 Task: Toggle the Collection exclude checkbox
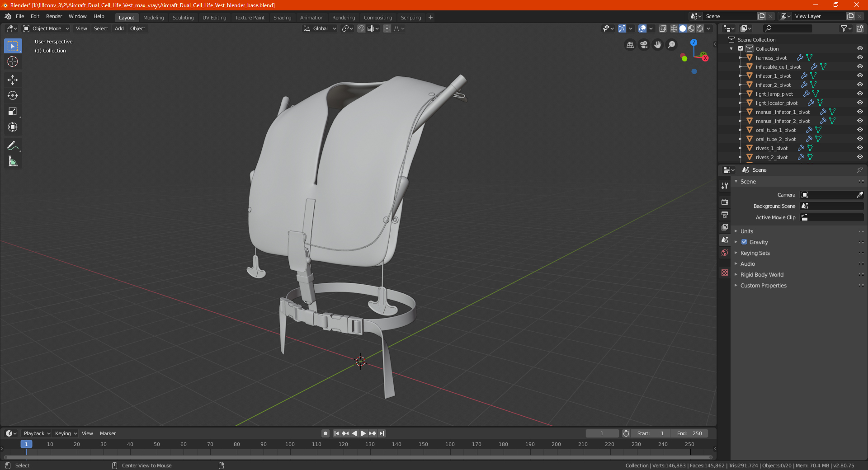tap(741, 49)
